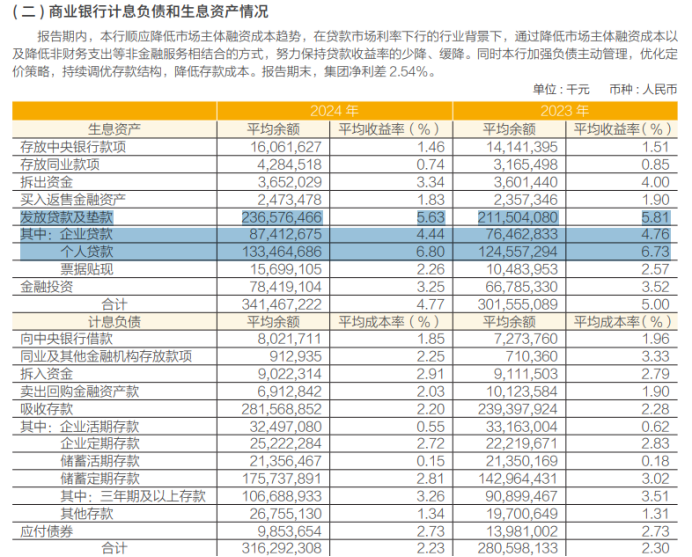Click the value 9,022,314
This screenshot has width=692, height=557.
click(289, 374)
